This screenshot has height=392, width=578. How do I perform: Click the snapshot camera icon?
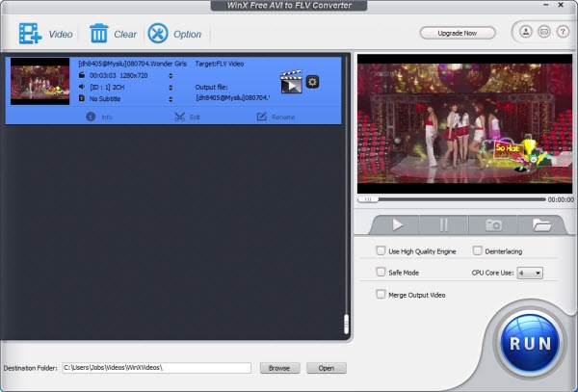click(x=493, y=224)
